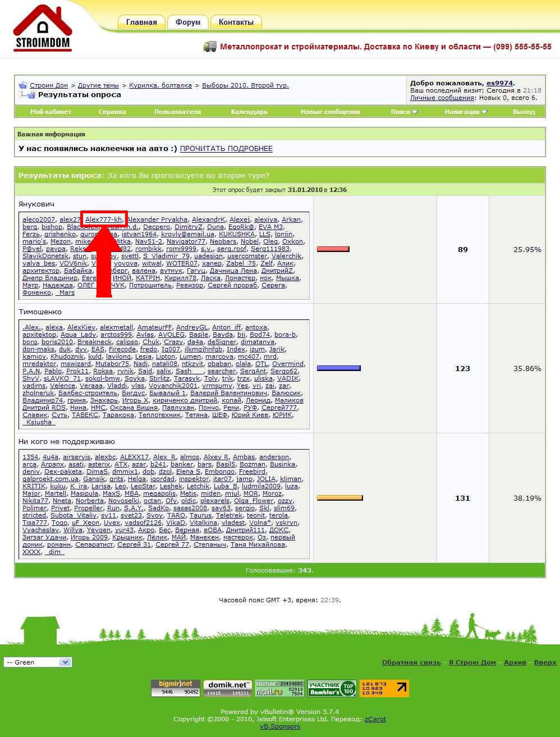Image resolution: width=560 pixels, height=737 pixels.
Task: Open Выборы 2010. Второй тур thread link
Action: tap(245, 85)
